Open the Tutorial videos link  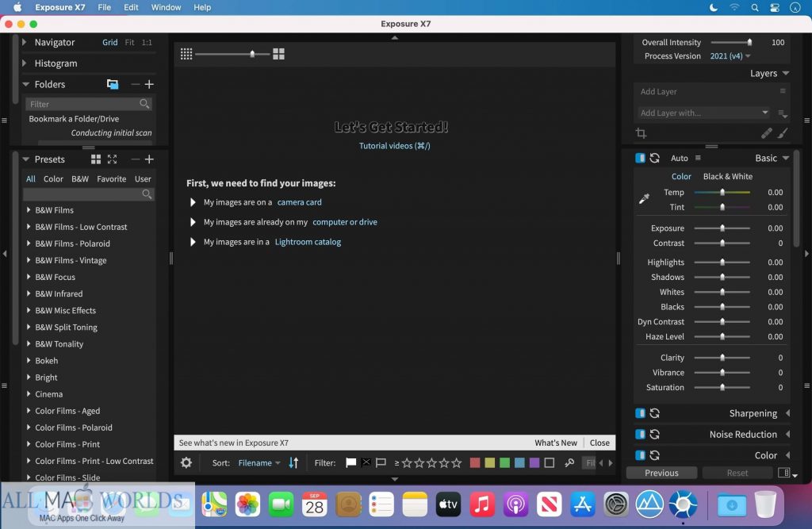(395, 146)
